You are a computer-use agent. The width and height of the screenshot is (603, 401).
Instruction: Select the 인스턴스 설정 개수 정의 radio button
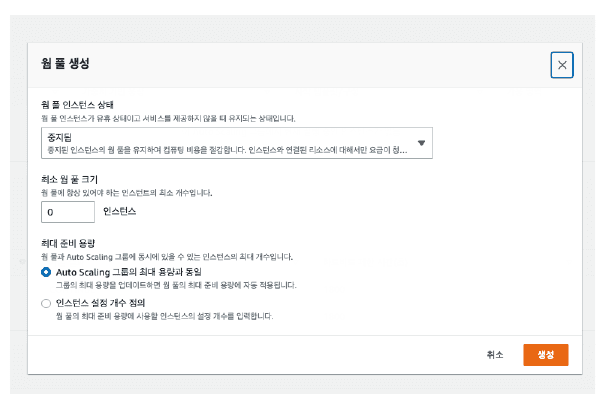[x=46, y=302]
